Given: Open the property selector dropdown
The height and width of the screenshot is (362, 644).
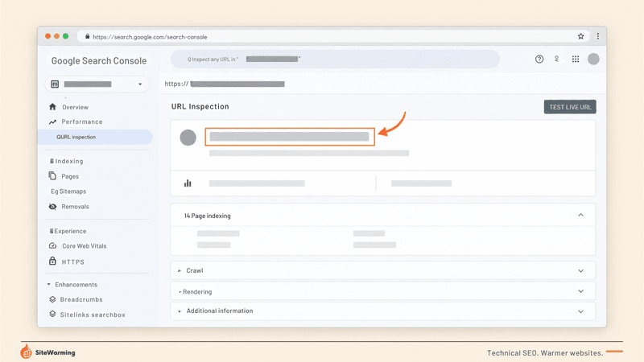Looking at the screenshot, I should [x=97, y=84].
